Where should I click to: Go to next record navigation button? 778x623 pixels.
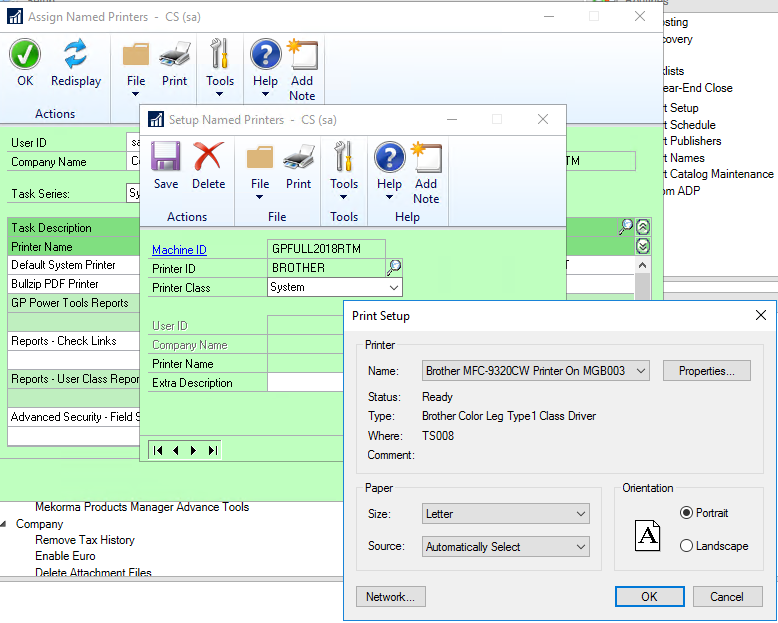[x=194, y=450]
